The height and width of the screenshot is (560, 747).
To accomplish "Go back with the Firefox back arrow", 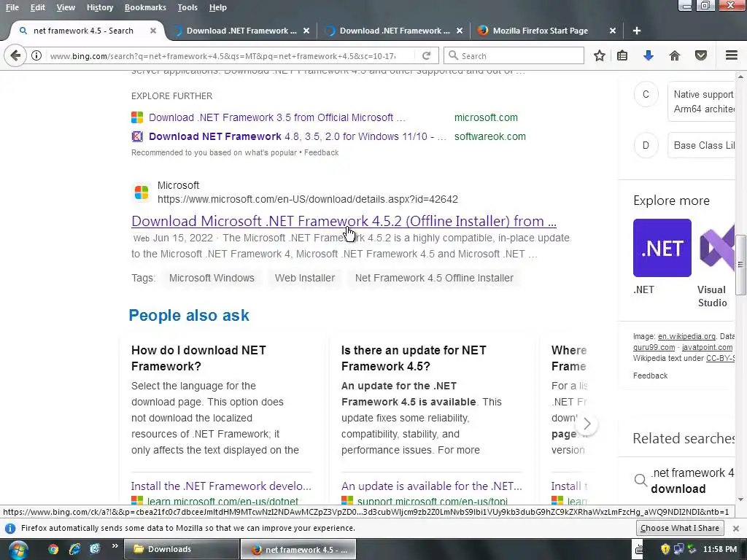I will [15, 55].
